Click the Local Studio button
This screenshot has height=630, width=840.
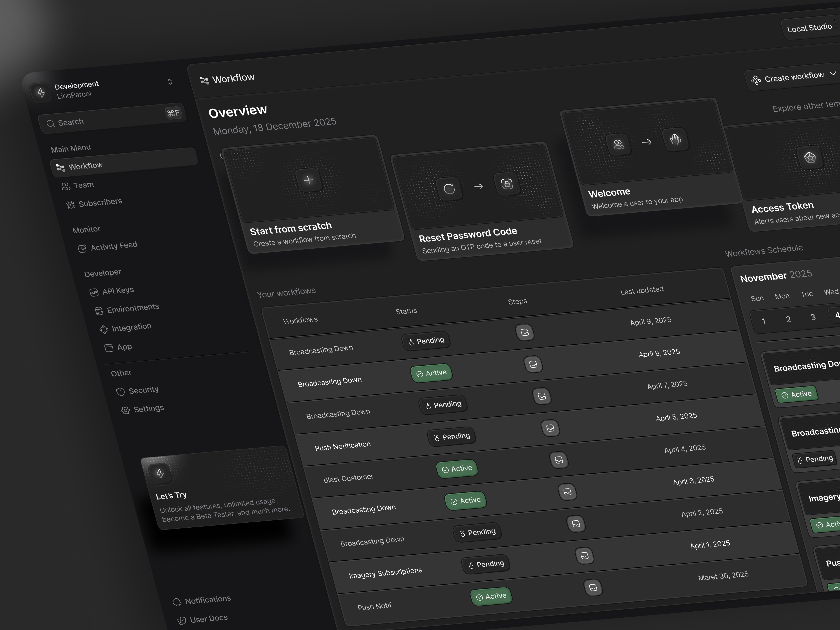pyautogui.click(x=810, y=28)
